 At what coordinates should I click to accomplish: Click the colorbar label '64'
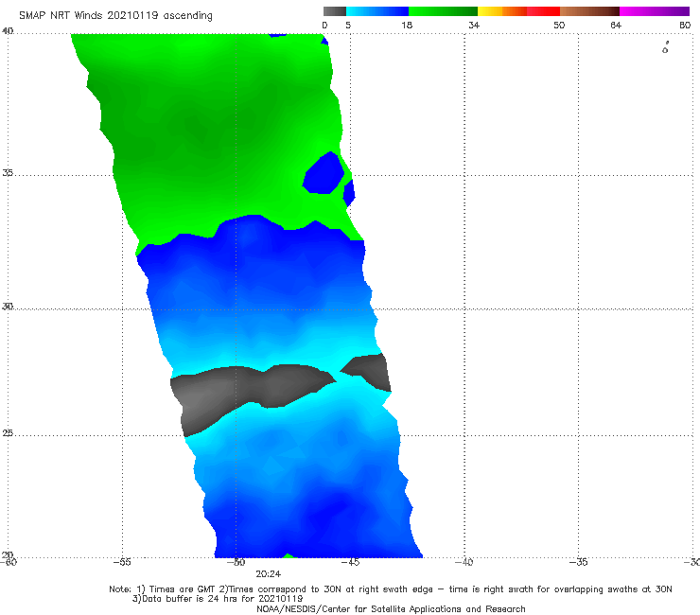coord(616,25)
